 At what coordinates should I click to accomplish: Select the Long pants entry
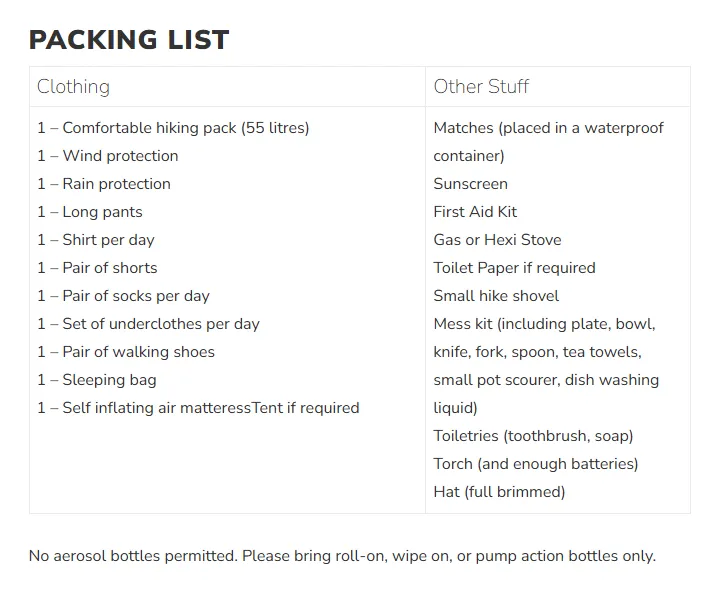pyautogui.click(x=90, y=212)
